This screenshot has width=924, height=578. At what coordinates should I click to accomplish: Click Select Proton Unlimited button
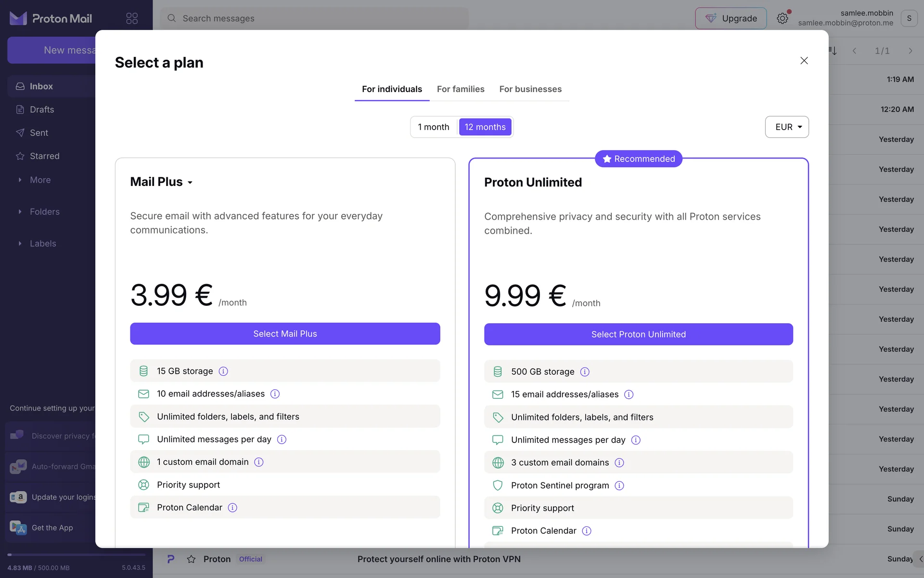coord(638,334)
